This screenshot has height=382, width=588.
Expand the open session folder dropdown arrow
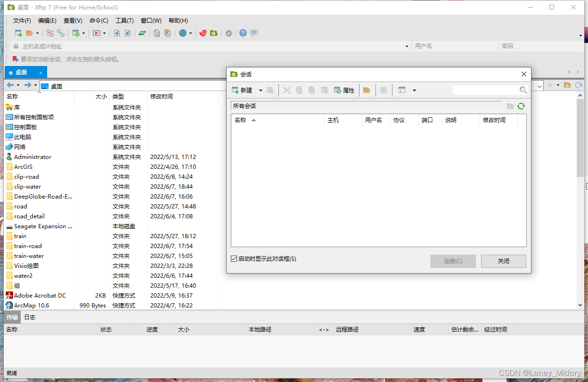click(x=37, y=33)
